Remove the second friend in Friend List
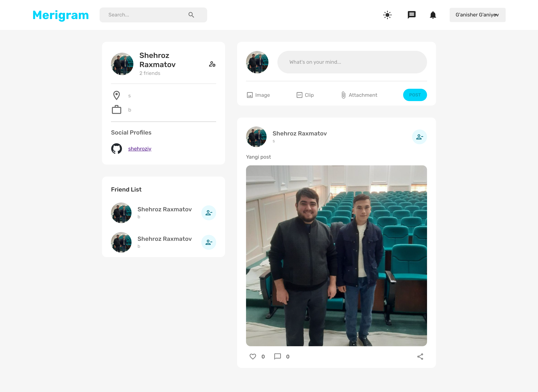The width and height of the screenshot is (538, 392). [208, 242]
